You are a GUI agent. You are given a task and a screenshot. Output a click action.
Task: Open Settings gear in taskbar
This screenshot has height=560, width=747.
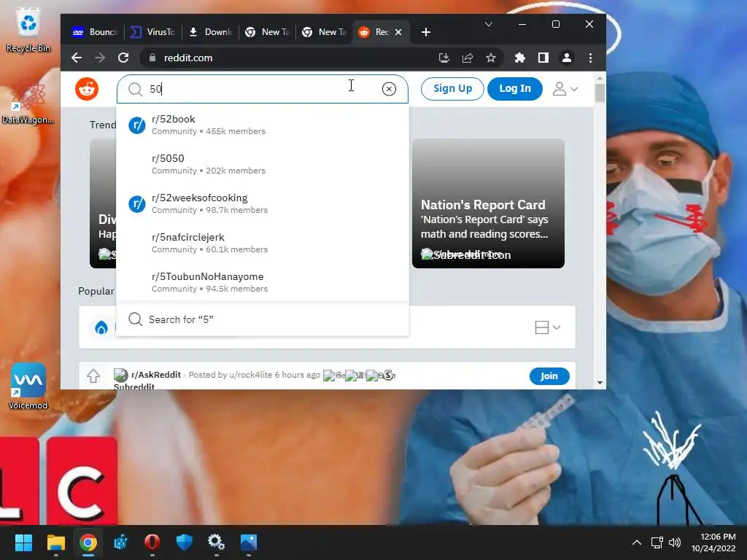pos(216,542)
